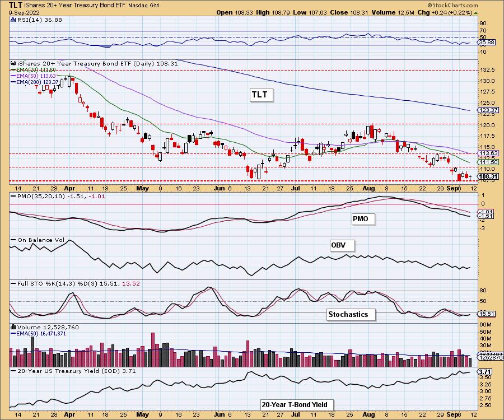Screen dimensions: 504x420
Task: Select the EMA(20) 111.50 legend entry
Action: (x=33, y=70)
